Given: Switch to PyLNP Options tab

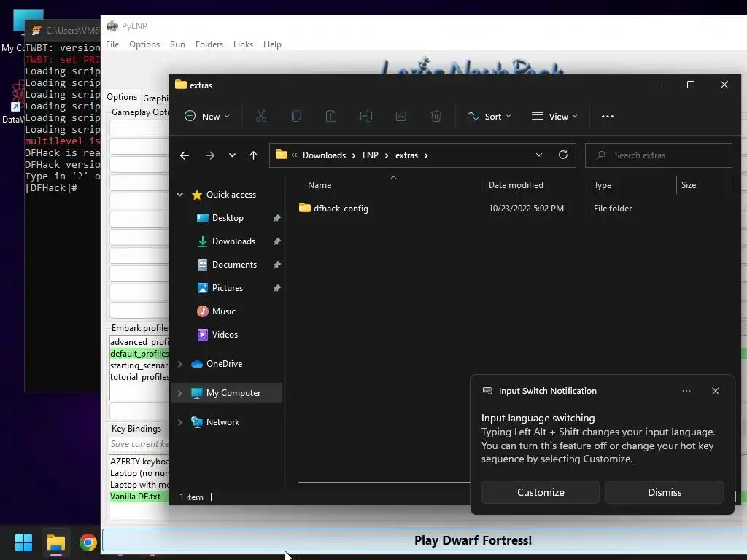Looking at the screenshot, I should [122, 97].
